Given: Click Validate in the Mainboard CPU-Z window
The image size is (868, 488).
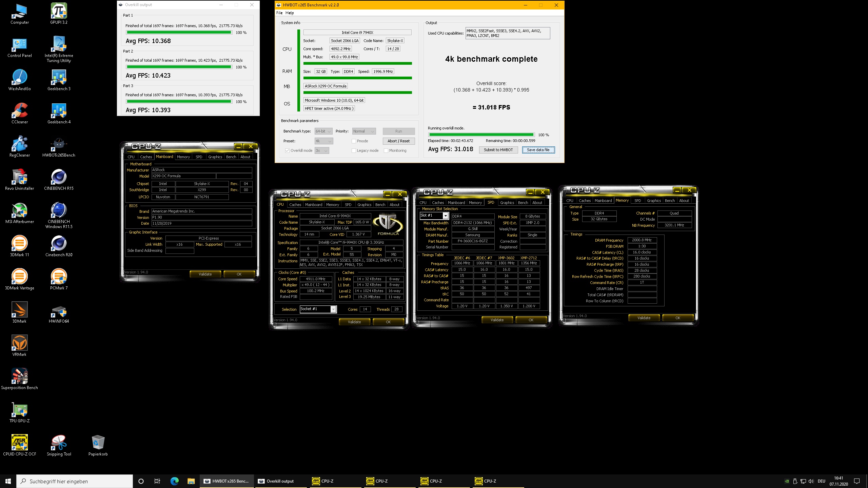Looking at the screenshot, I should point(205,274).
